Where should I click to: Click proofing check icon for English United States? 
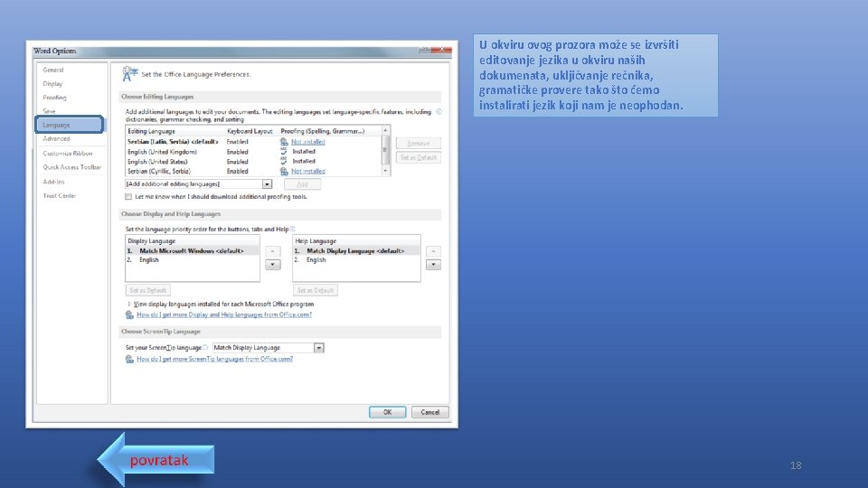[x=284, y=161]
